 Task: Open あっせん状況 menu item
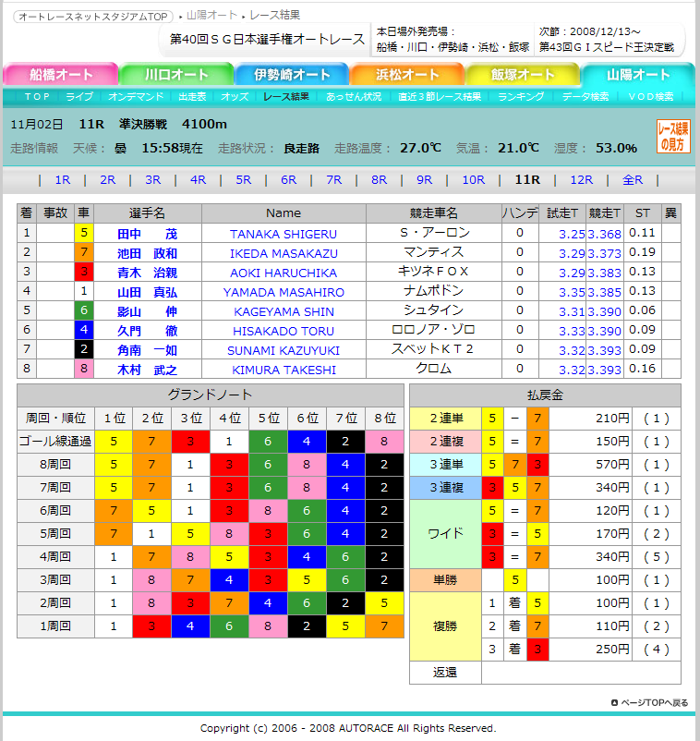pyautogui.click(x=354, y=96)
